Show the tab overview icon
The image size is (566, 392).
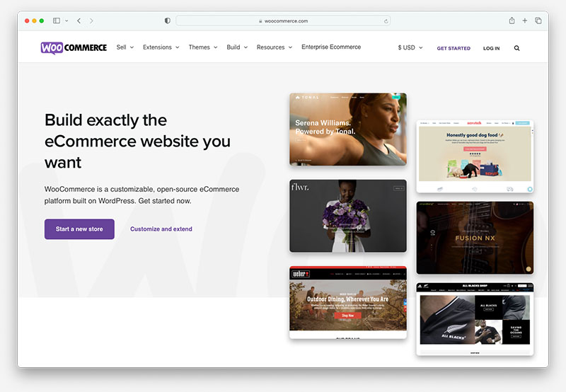[x=538, y=21]
